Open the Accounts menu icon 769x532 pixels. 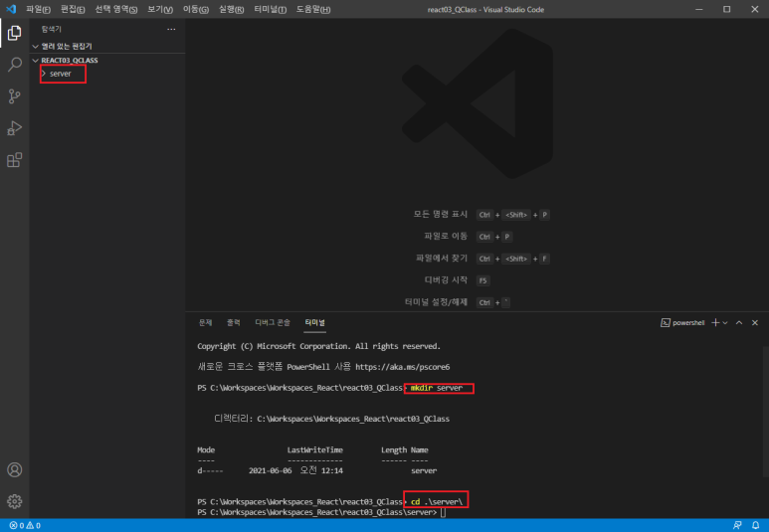tap(14, 469)
